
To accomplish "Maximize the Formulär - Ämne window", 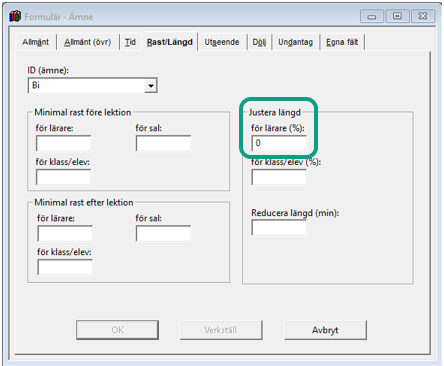I will coord(397,16).
